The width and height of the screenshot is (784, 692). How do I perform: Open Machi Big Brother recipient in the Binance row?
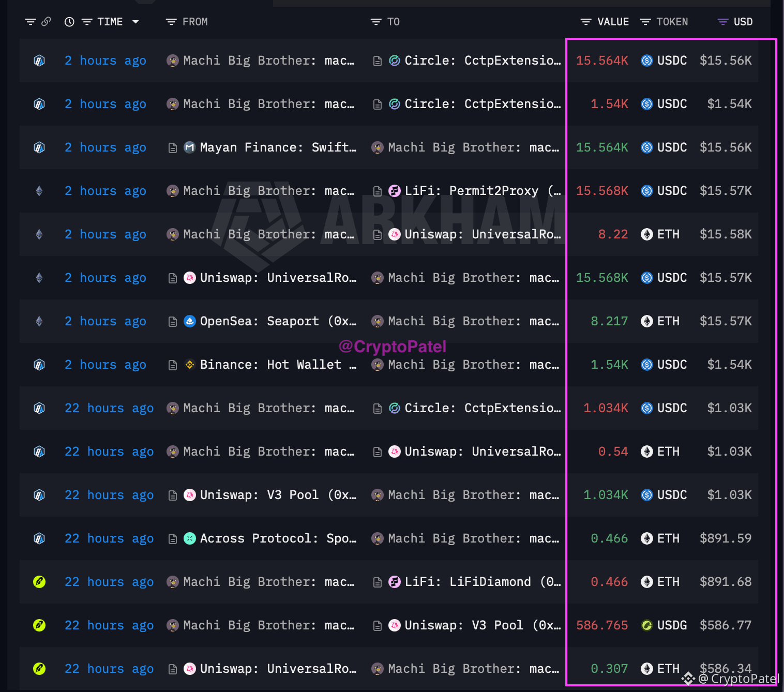pos(474,365)
